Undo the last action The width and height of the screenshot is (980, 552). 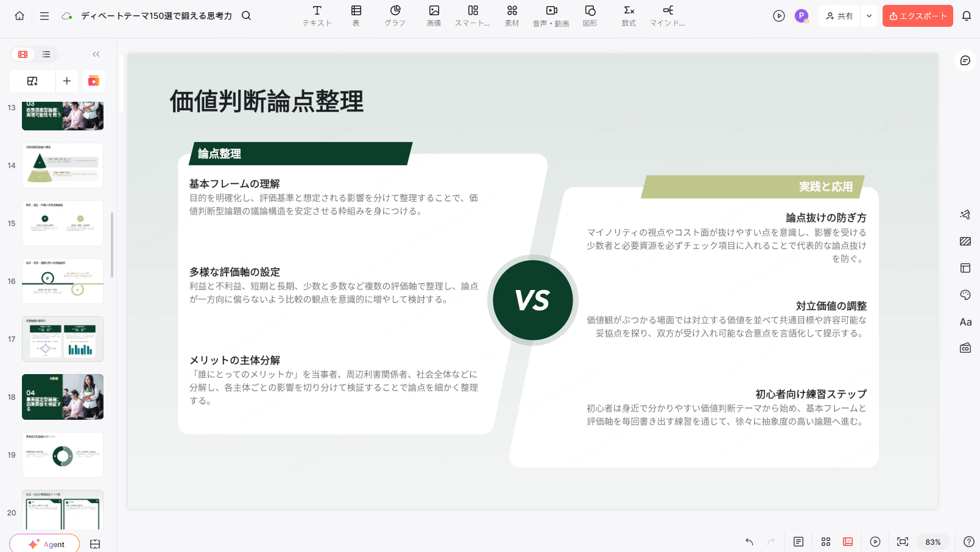(749, 542)
